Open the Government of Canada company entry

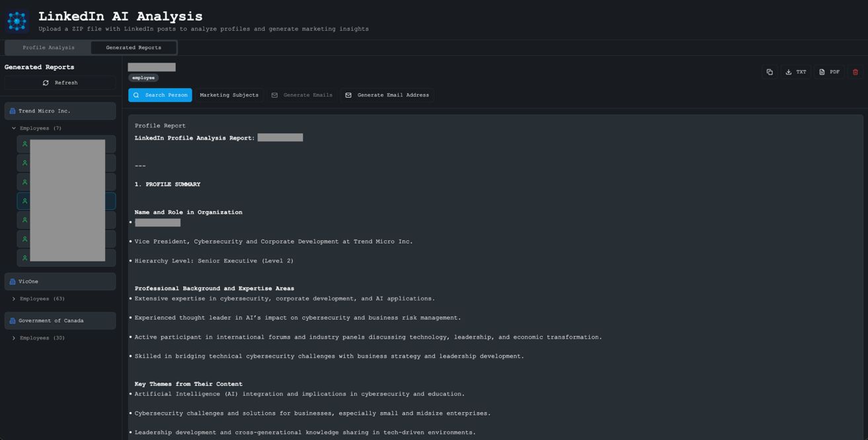(x=60, y=321)
